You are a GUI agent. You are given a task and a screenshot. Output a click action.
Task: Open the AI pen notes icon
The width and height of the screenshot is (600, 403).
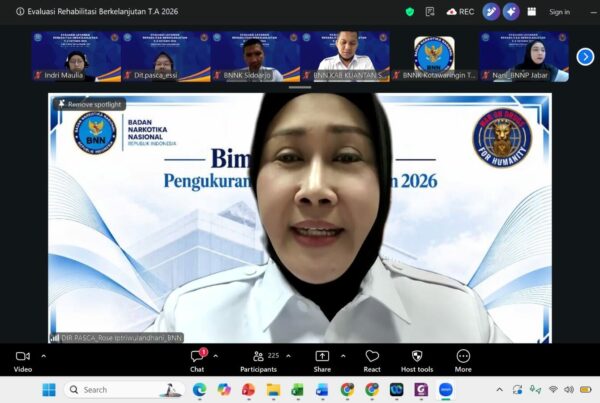(491, 12)
